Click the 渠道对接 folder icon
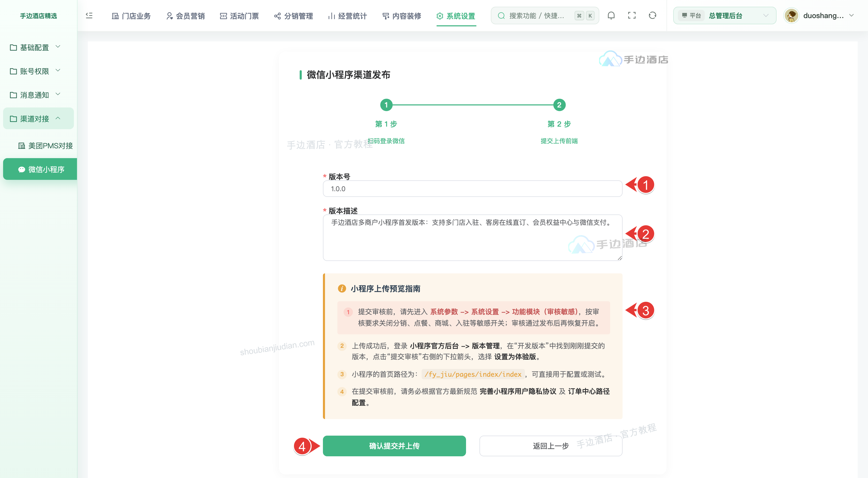 tap(13, 119)
